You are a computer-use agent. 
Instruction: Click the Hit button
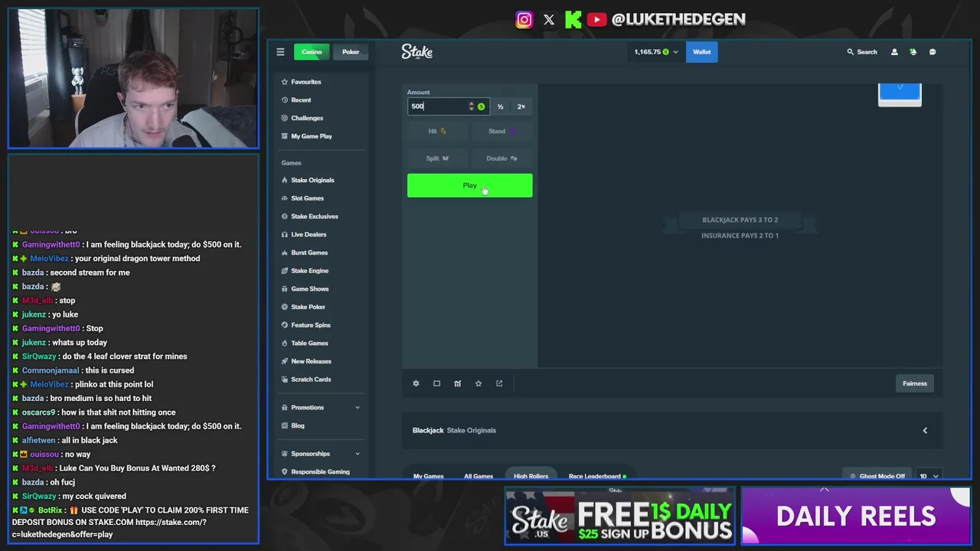pyautogui.click(x=437, y=132)
